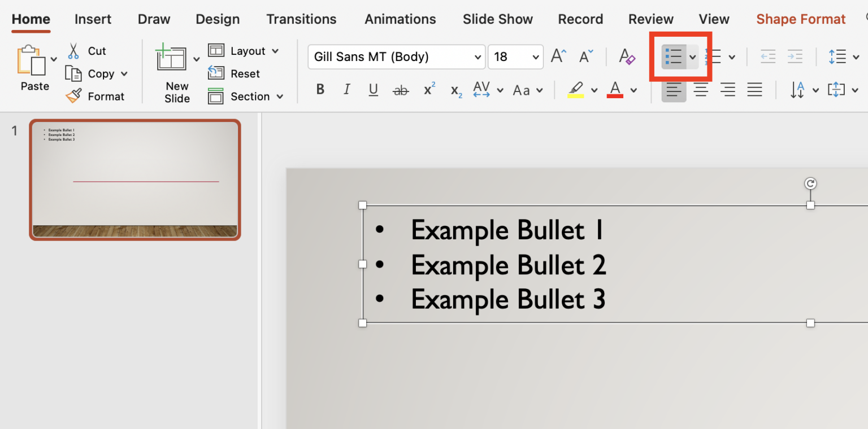Open character spacing AV menu
868x429 pixels.
(488, 90)
